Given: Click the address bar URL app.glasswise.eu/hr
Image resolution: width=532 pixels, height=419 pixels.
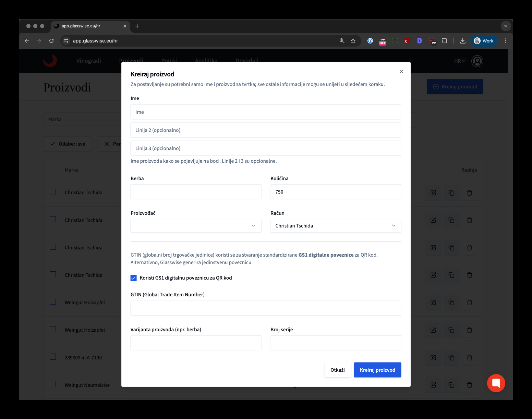Looking at the screenshot, I should point(95,41).
